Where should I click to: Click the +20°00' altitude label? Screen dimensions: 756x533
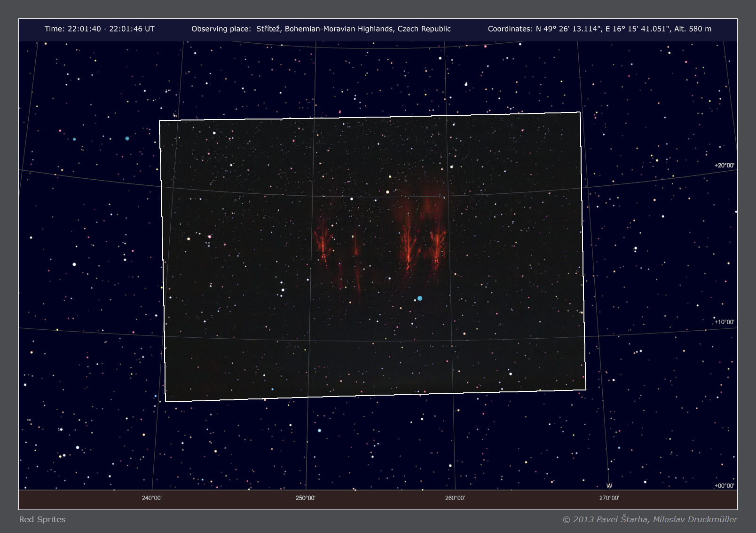click(724, 166)
